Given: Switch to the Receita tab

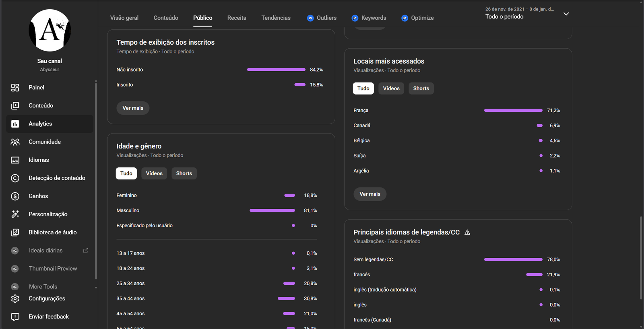Looking at the screenshot, I should tap(237, 18).
